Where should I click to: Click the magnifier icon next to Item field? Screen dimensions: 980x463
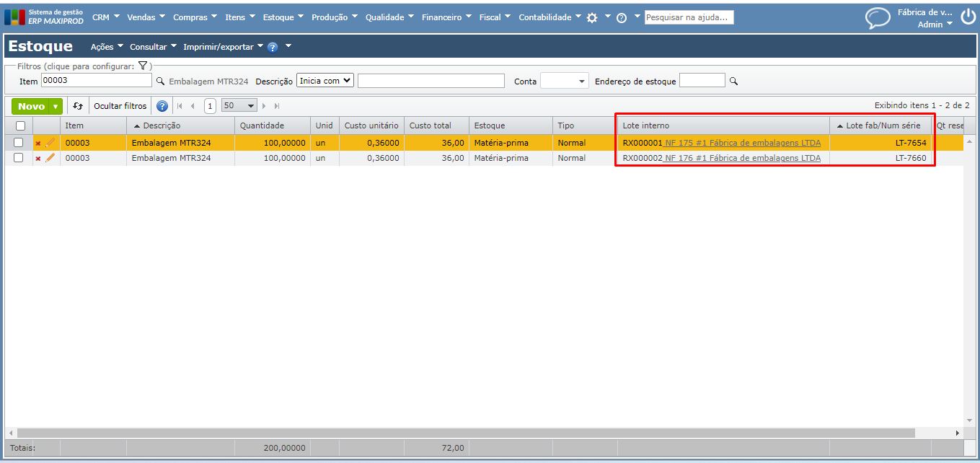click(x=161, y=81)
